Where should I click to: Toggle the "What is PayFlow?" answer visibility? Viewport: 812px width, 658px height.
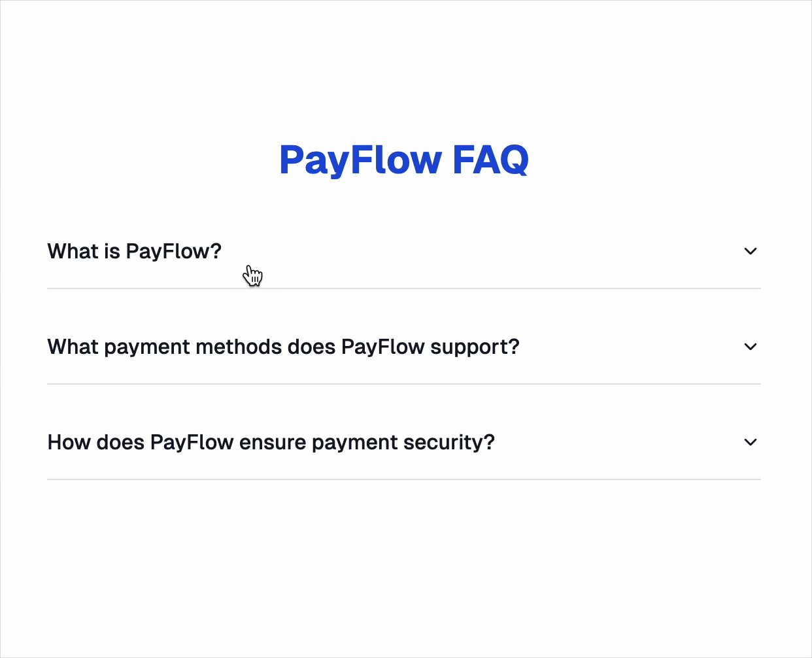(x=404, y=251)
